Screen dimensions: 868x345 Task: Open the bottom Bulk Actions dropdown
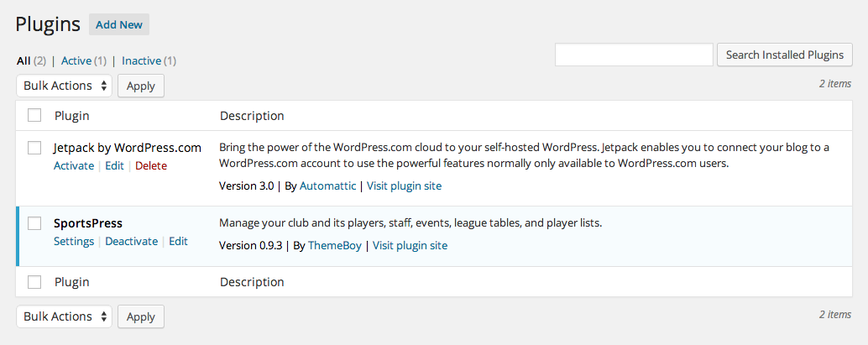click(x=65, y=316)
